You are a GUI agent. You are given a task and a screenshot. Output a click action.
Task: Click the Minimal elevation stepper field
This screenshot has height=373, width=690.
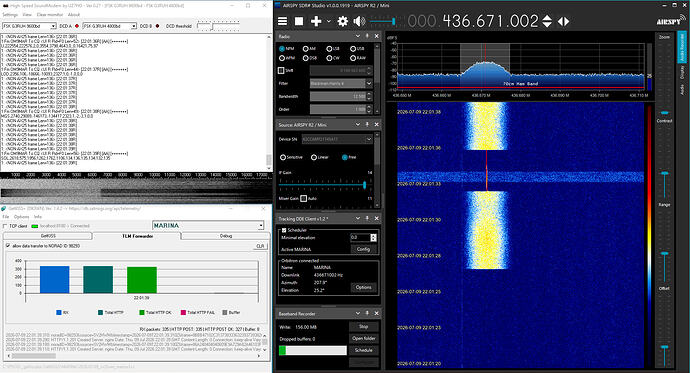pos(363,238)
